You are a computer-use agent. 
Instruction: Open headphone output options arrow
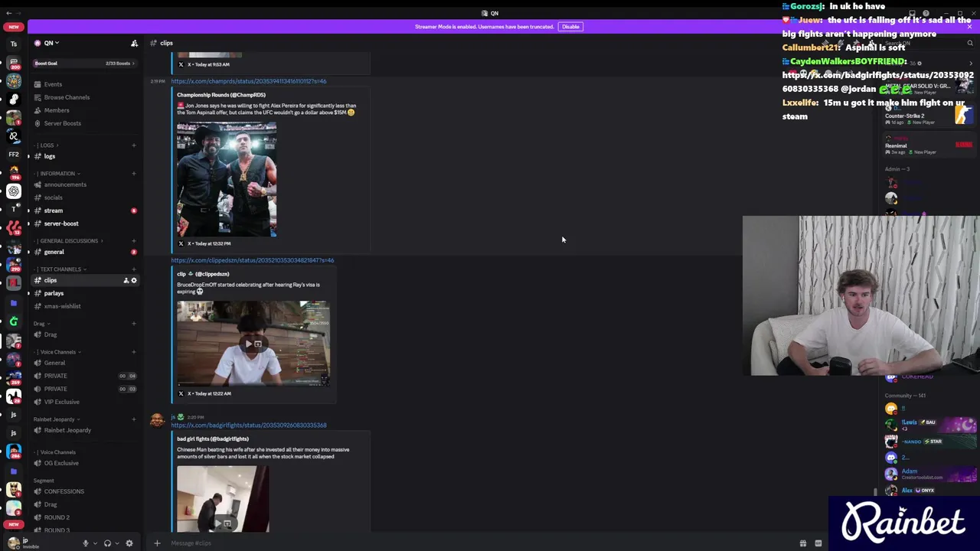click(117, 543)
